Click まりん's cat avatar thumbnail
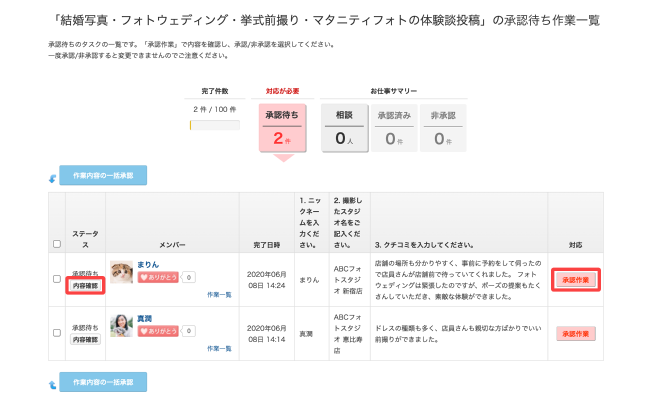652x400 pixels. pyautogui.click(x=122, y=272)
